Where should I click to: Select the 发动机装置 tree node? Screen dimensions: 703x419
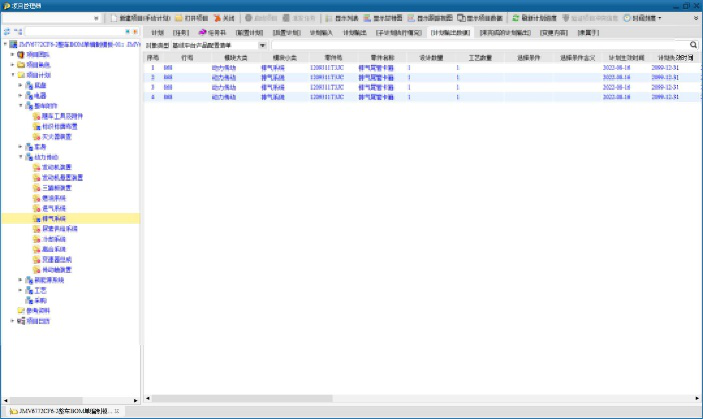coord(56,167)
